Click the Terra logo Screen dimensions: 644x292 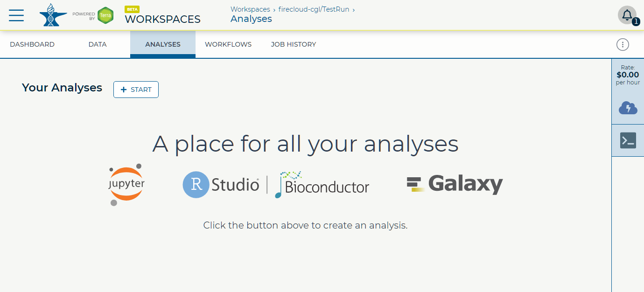[x=53, y=15]
